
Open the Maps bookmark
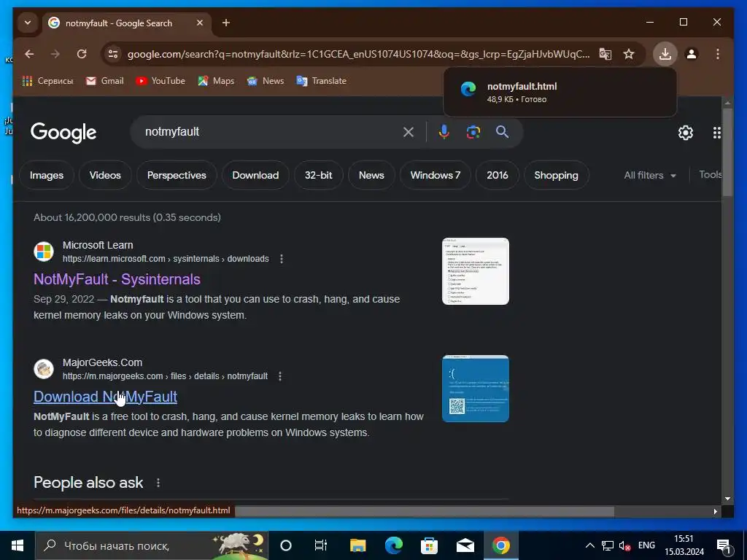[216, 81]
